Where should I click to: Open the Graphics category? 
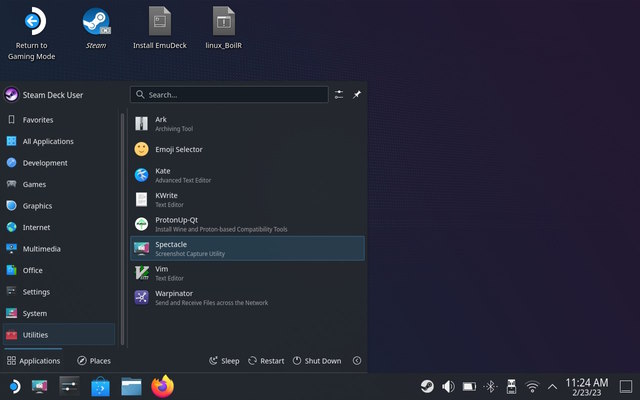[59, 206]
